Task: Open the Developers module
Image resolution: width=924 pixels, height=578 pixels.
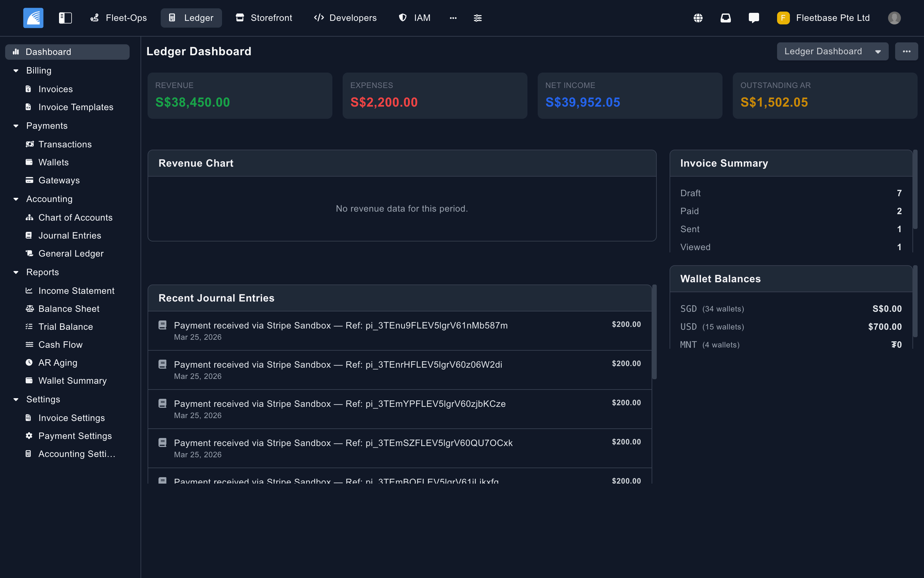Action: 345,18
